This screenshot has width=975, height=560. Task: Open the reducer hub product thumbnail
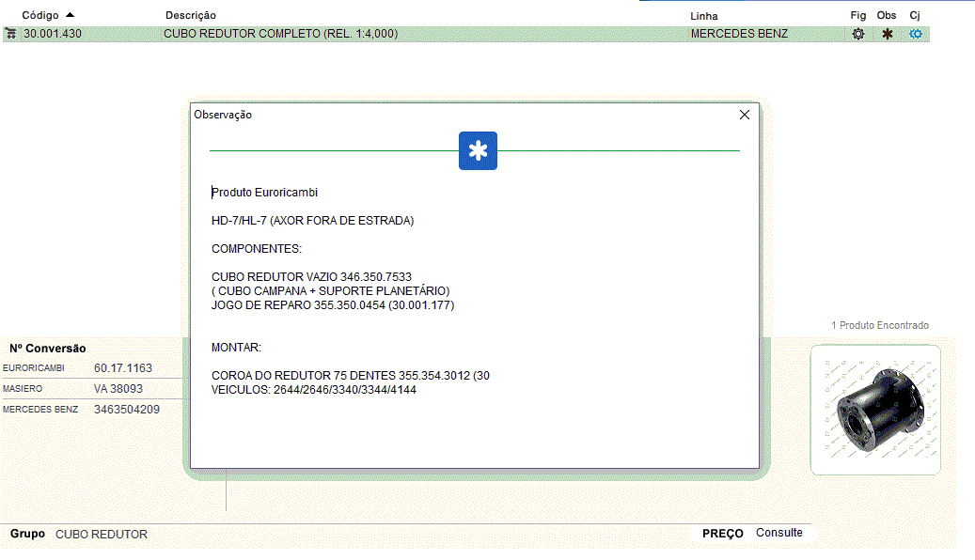pos(874,410)
